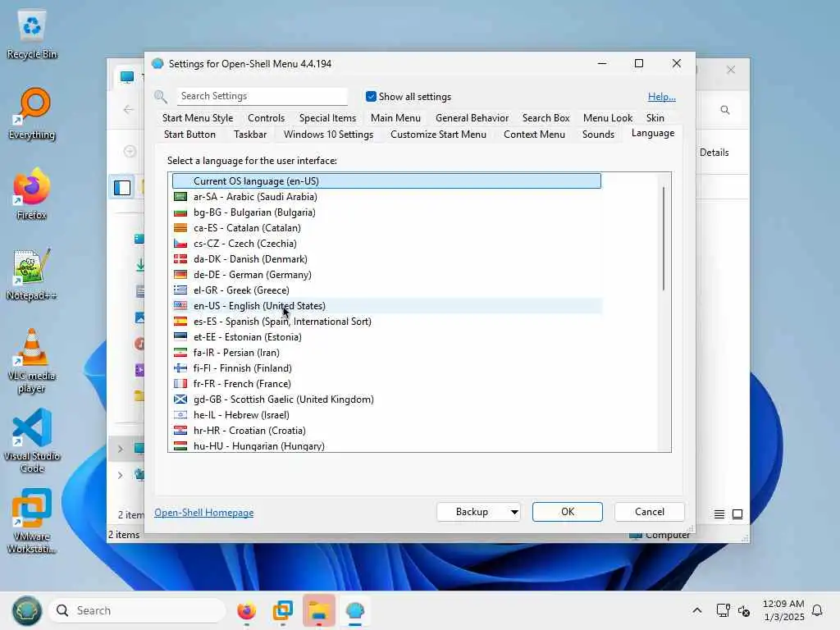Switch File Explorer to large icons view
Screen dimensions: 840x630
pos(737,514)
